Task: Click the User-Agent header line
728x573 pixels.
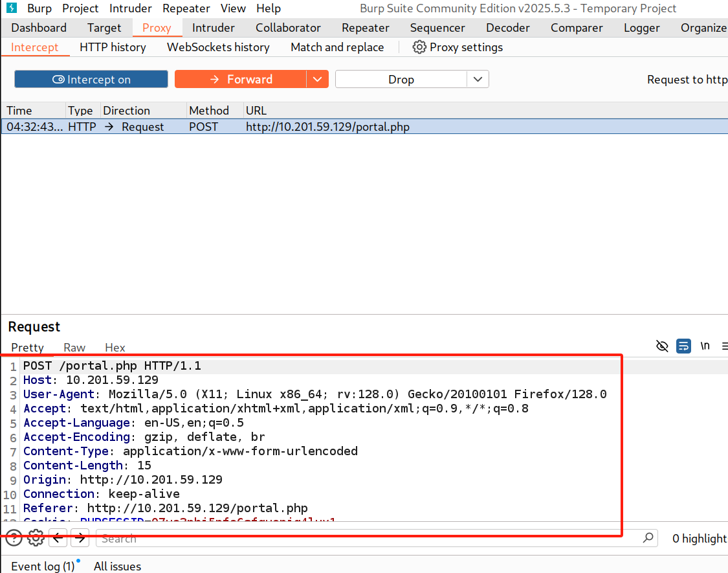Action: (x=314, y=394)
